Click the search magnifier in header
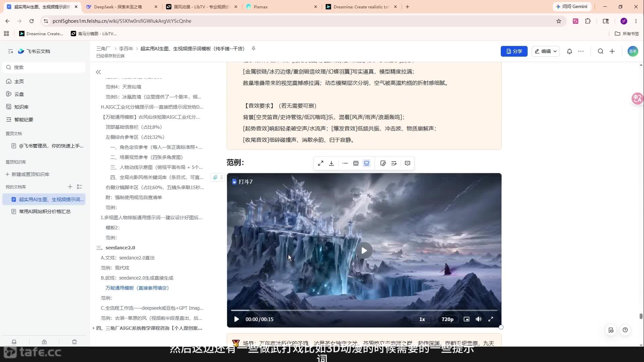This screenshot has width=644, height=362. click(x=600, y=51)
